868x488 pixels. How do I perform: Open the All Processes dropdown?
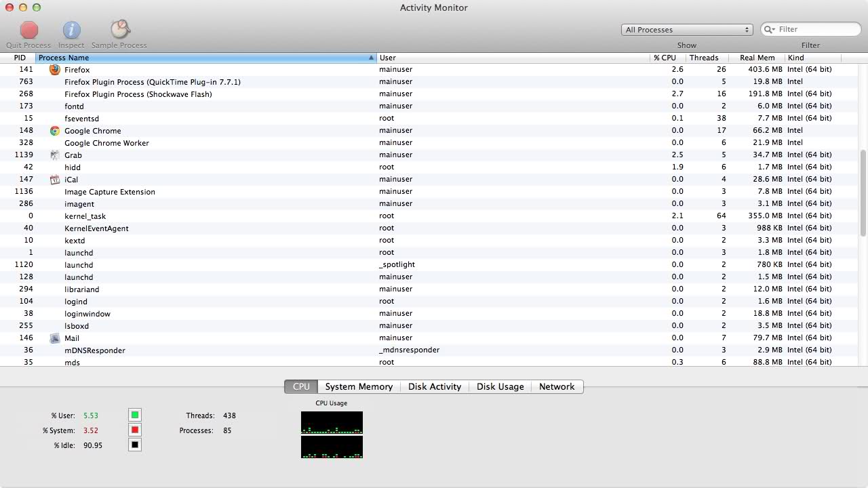[687, 30]
